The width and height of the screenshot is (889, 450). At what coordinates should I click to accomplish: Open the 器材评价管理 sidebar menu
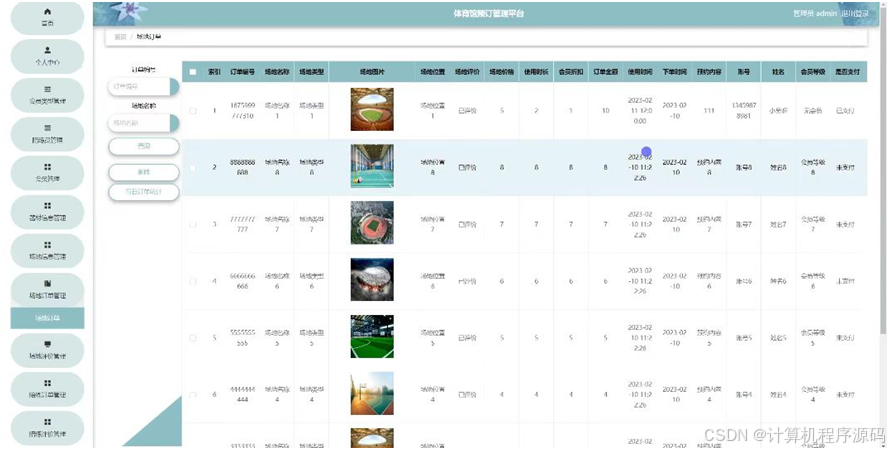coord(48,428)
